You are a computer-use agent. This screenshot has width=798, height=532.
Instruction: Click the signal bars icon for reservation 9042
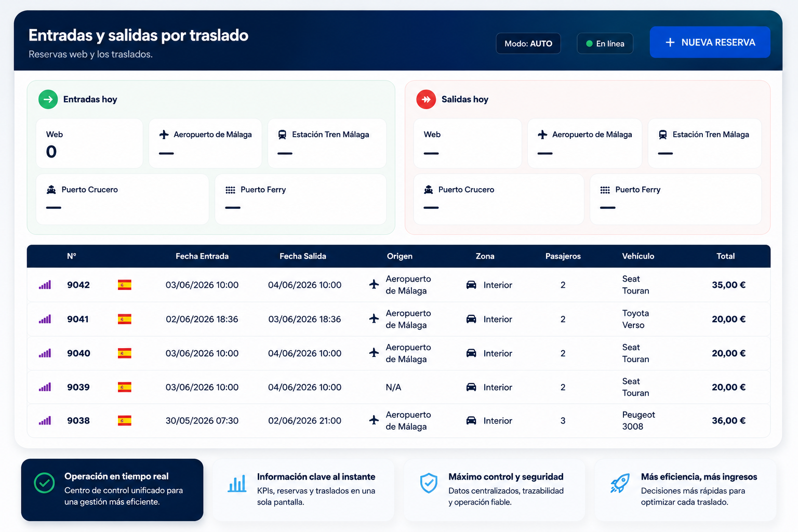click(45, 285)
